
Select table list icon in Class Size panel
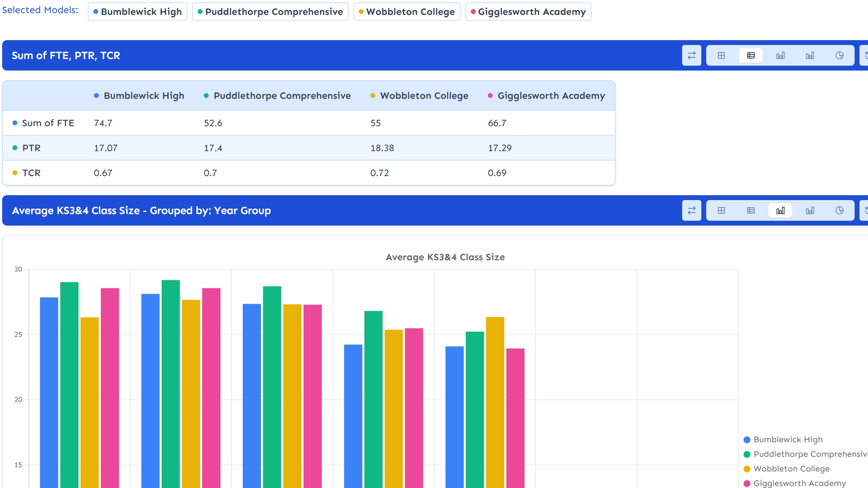tap(750, 210)
